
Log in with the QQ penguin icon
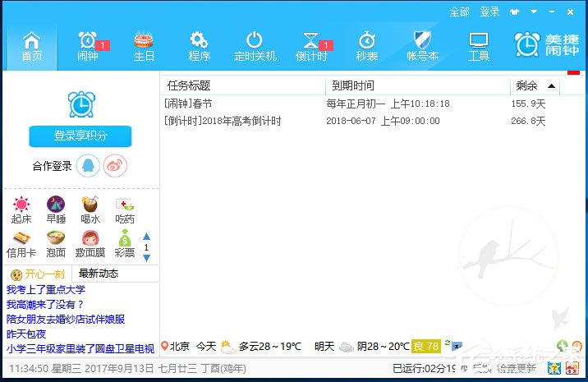click(x=88, y=165)
